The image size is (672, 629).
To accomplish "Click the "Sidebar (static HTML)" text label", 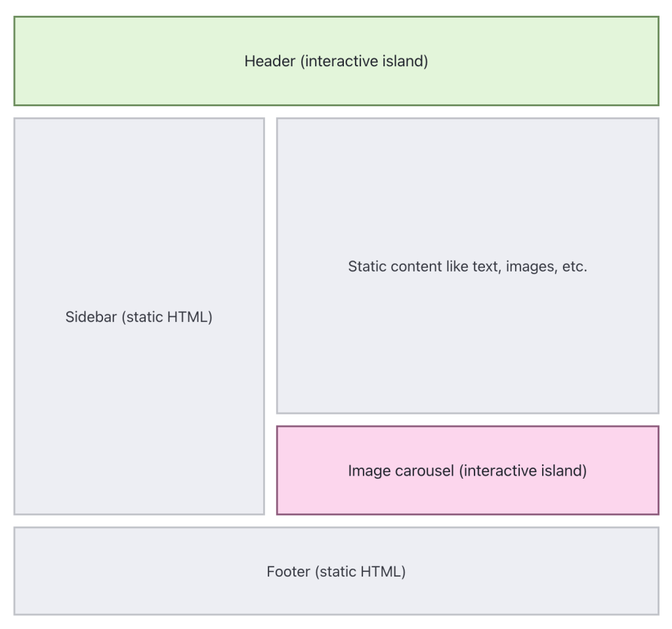I will 139,318.
